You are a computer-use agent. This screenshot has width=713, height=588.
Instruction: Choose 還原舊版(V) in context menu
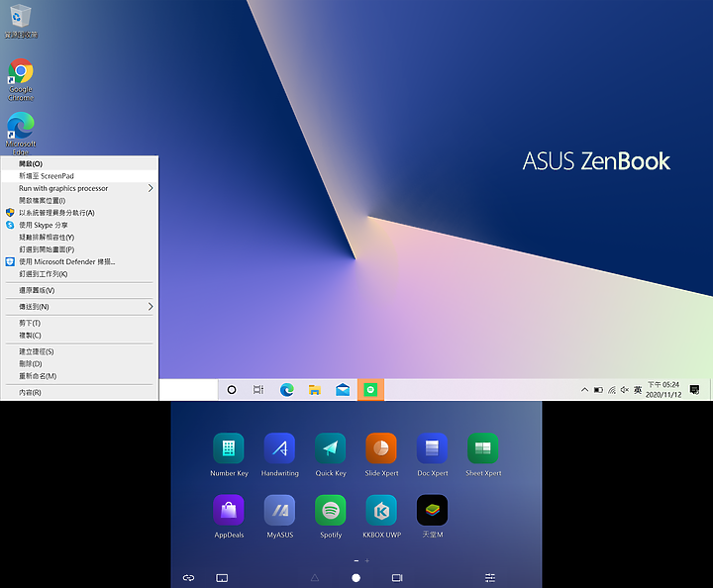coord(79,290)
